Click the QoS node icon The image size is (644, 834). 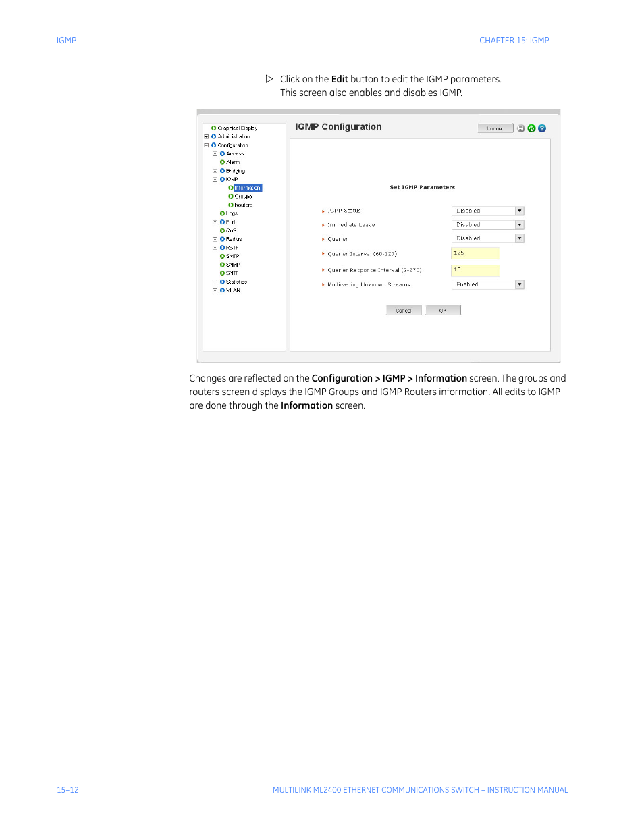222,230
